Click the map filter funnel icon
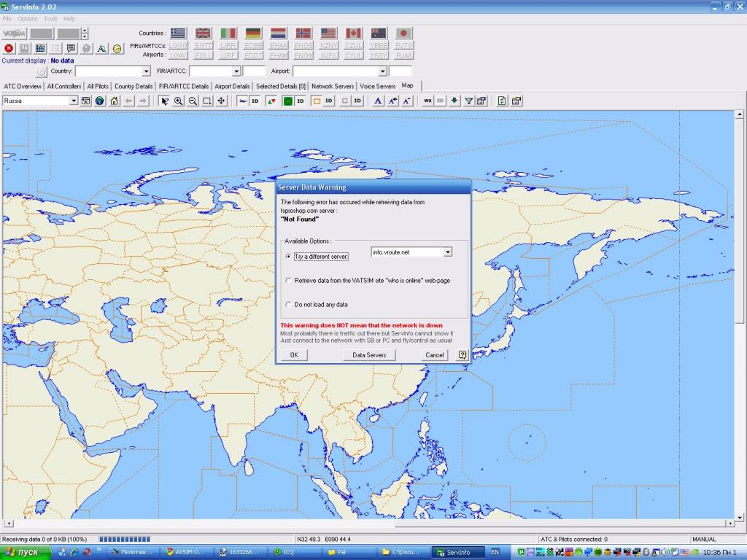The image size is (747, 560). click(469, 101)
